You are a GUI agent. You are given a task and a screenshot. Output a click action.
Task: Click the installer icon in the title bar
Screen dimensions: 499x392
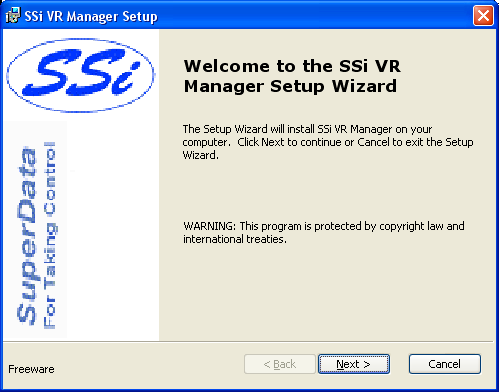[x=13, y=16]
